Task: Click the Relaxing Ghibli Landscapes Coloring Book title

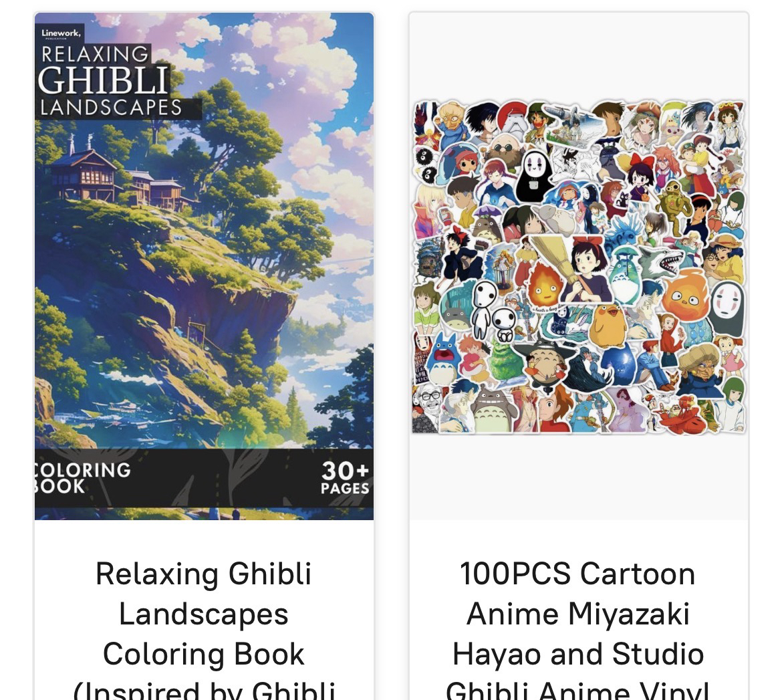Action: [204, 628]
